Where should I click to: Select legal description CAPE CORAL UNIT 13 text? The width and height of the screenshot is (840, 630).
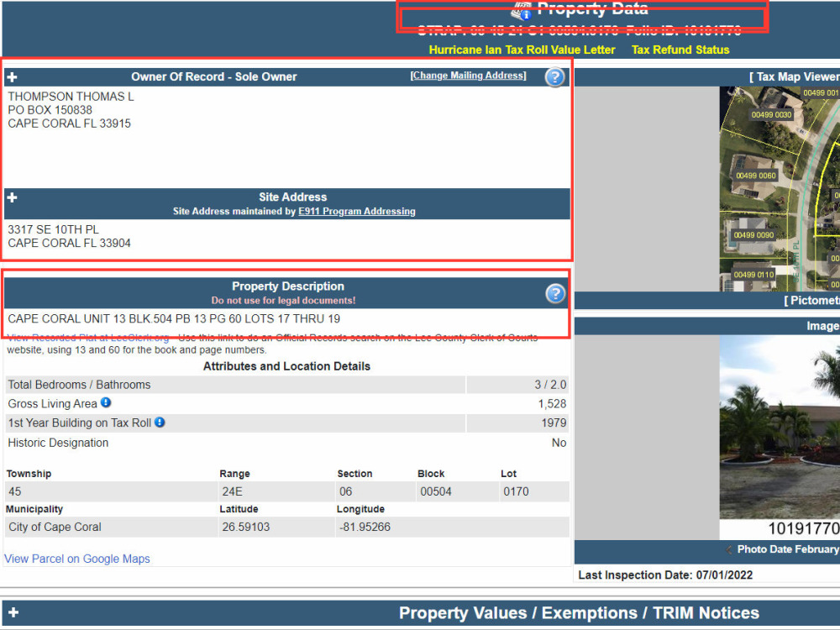pyautogui.click(x=174, y=318)
